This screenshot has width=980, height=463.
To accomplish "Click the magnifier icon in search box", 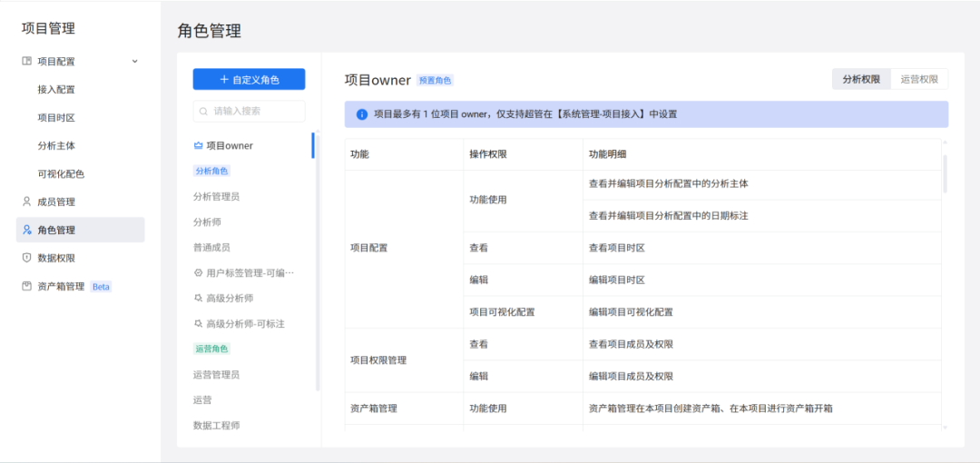I will (204, 112).
